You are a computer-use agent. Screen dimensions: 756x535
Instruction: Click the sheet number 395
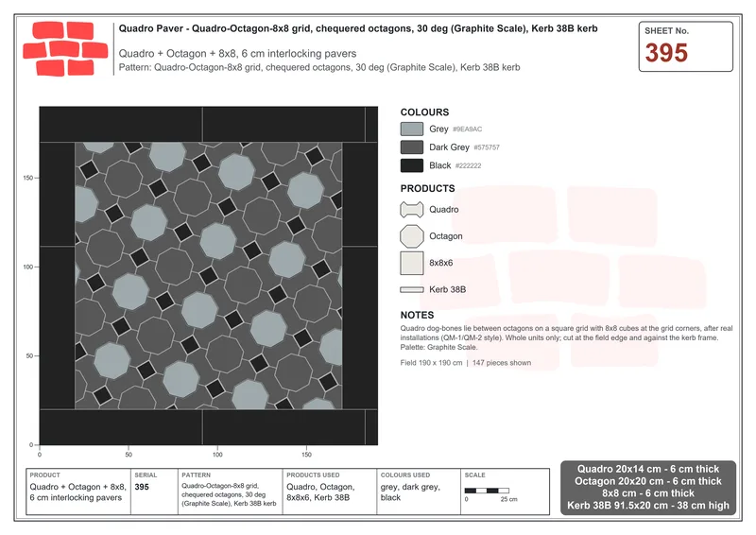[666, 53]
